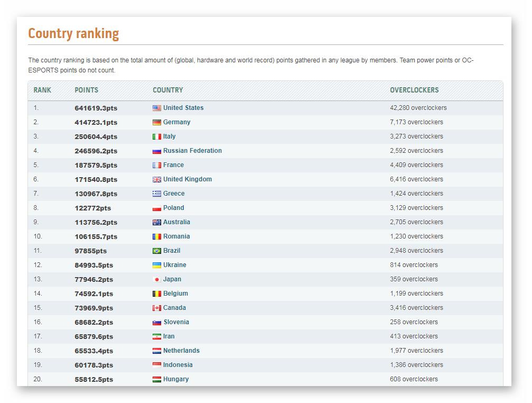Click the Germany flag icon

(x=157, y=123)
